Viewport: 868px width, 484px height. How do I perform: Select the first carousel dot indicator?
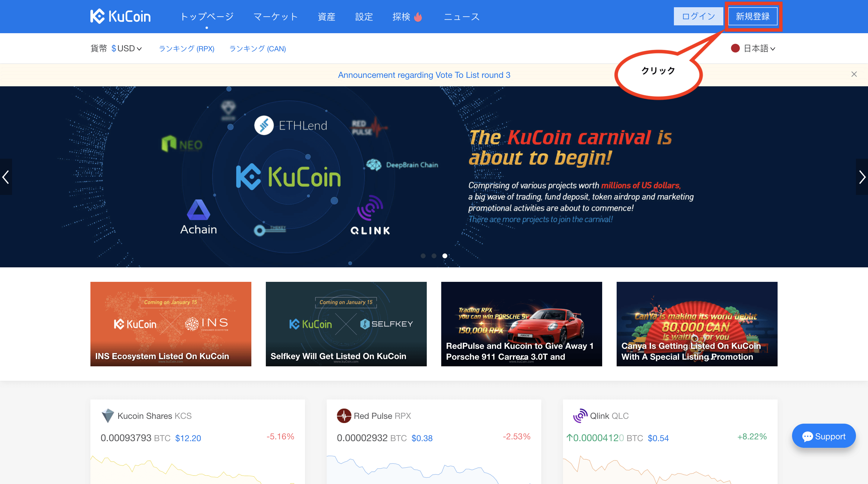point(423,256)
